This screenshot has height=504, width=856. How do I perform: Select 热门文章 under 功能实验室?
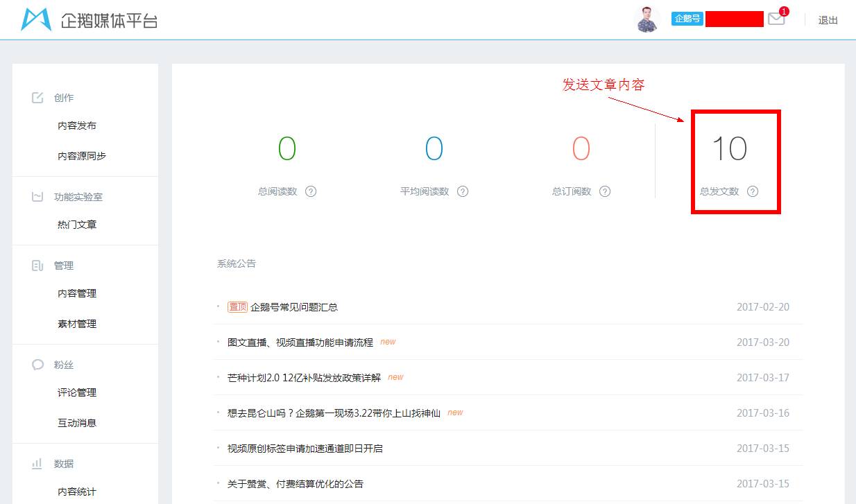[x=77, y=224]
